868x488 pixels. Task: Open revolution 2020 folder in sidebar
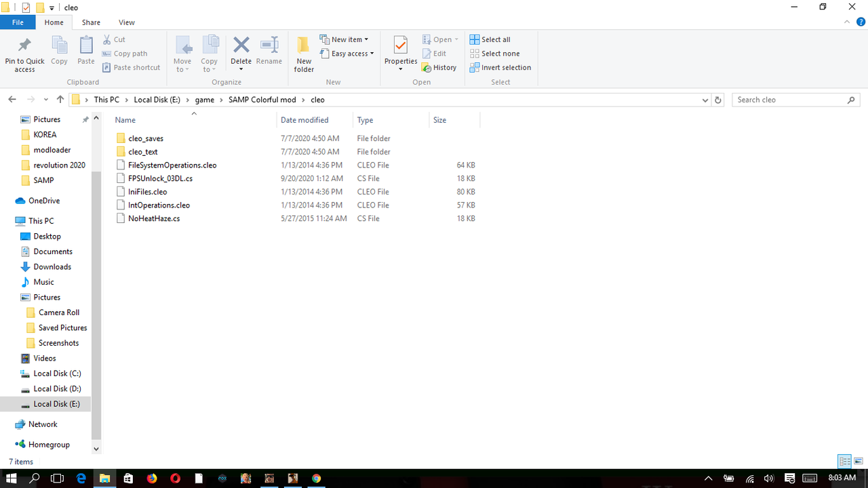point(59,165)
